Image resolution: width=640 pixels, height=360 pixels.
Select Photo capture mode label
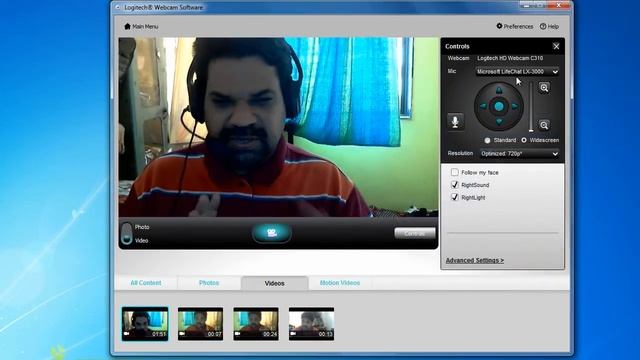(142, 227)
